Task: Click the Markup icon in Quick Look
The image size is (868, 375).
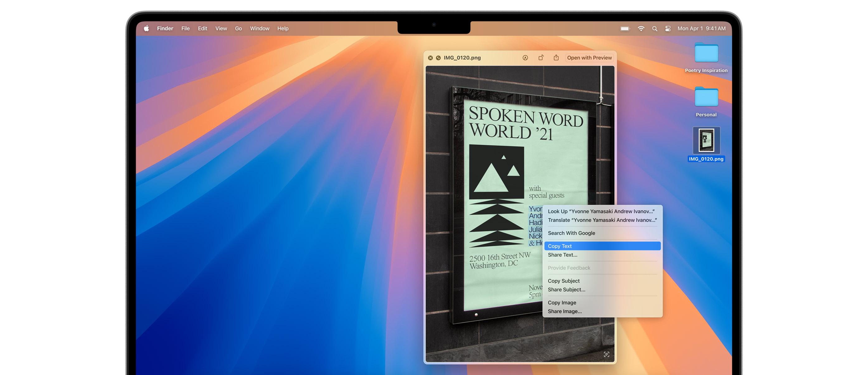Action: tap(525, 58)
